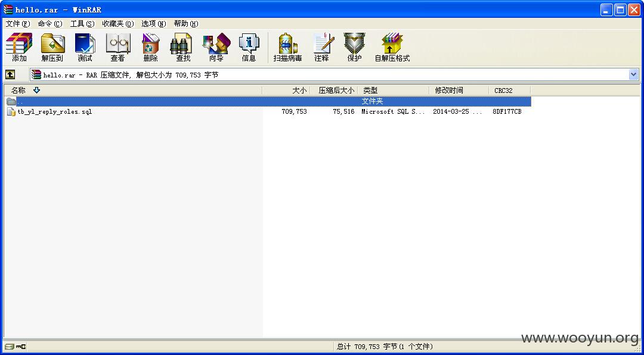Sort by Size (大小) column header
The height and width of the screenshot is (355, 644).
click(286, 91)
